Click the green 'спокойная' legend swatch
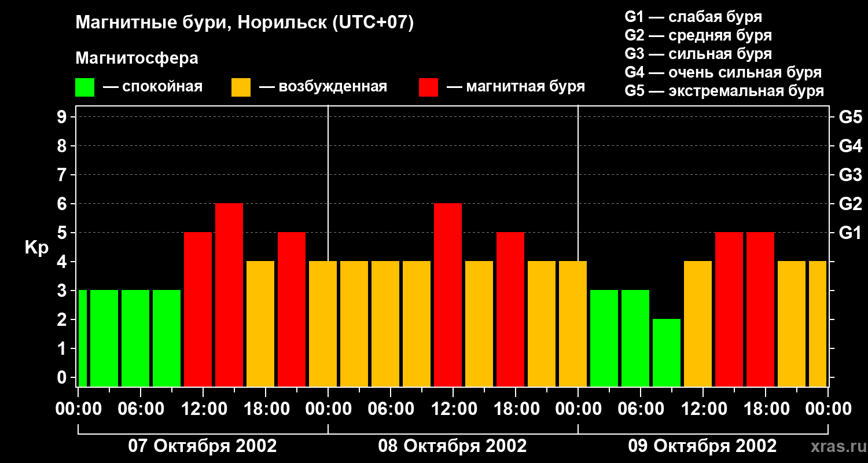This screenshot has height=463, width=868. [84, 87]
